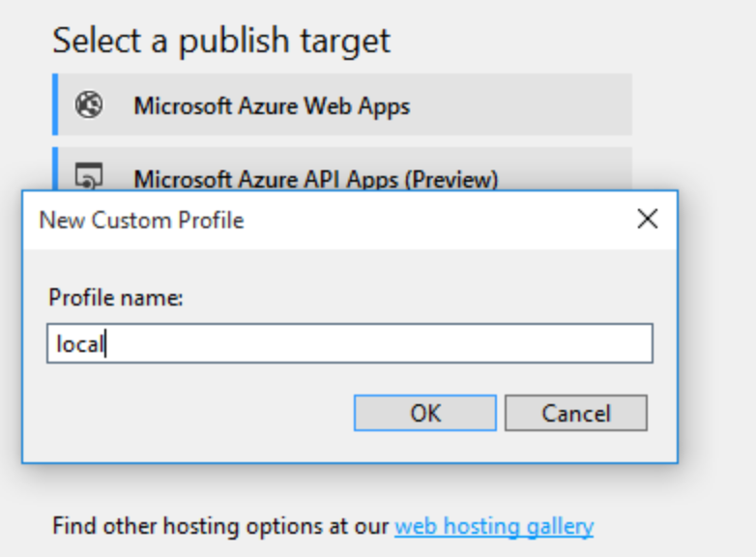Viewport: 756px width, 557px height.
Task: Click the Azure API Apps monitor icon
Action: [89, 176]
